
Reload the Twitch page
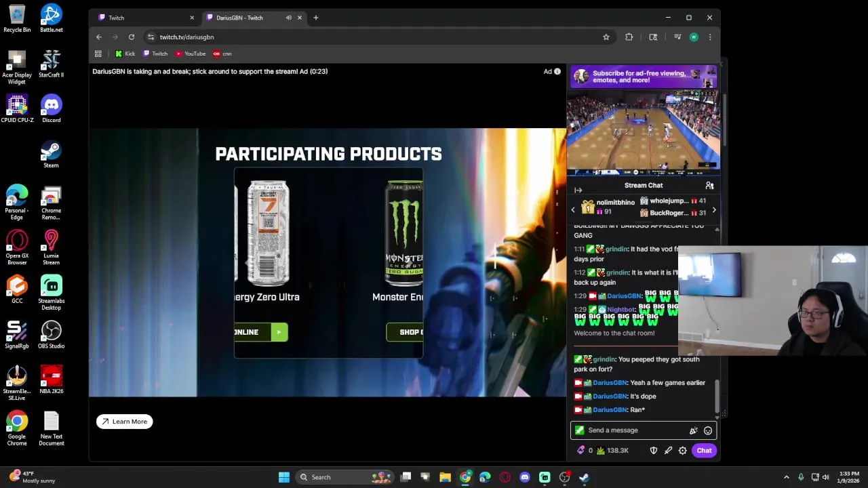pyautogui.click(x=132, y=37)
